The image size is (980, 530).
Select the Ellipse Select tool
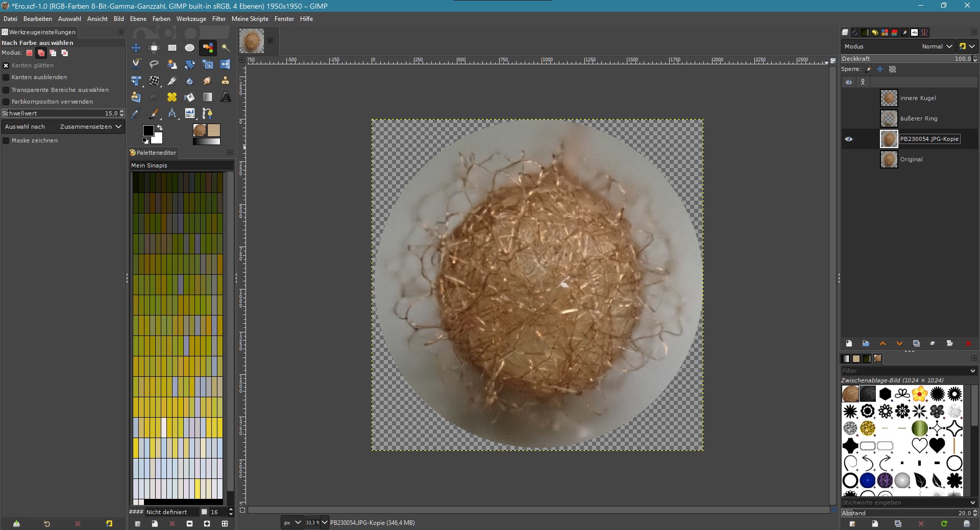[x=189, y=48]
